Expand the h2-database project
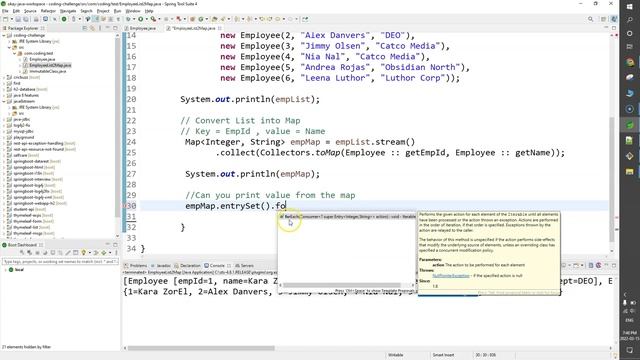Image resolution: width=640 pixels, height=360 pixels. click(4, 89)
